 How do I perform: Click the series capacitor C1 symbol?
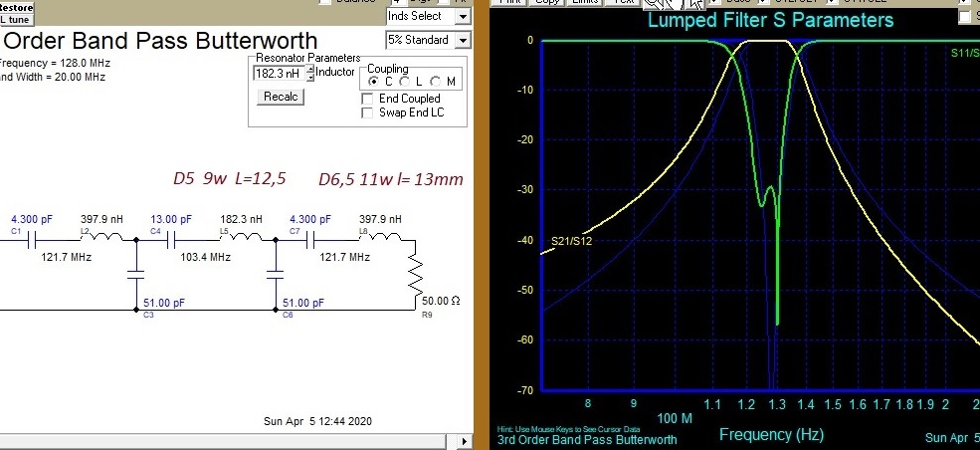[x=33, y=239]
